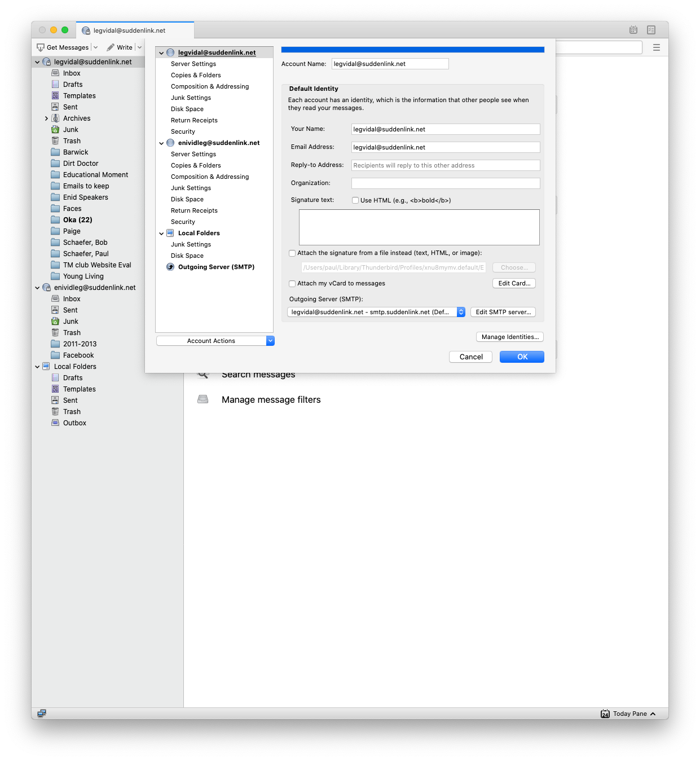Click the enividleg Junk folder icon

(x=55, y=321)
